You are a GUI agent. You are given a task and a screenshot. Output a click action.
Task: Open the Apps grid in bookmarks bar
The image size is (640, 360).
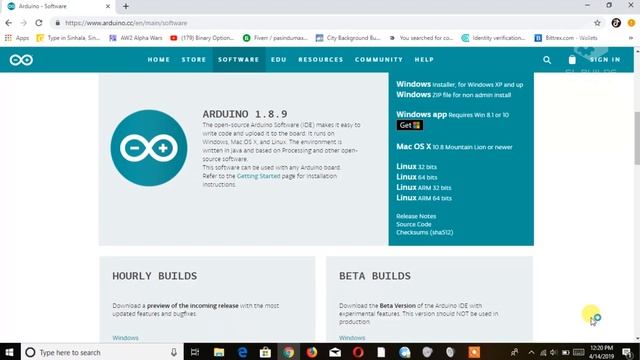point(17,38)
